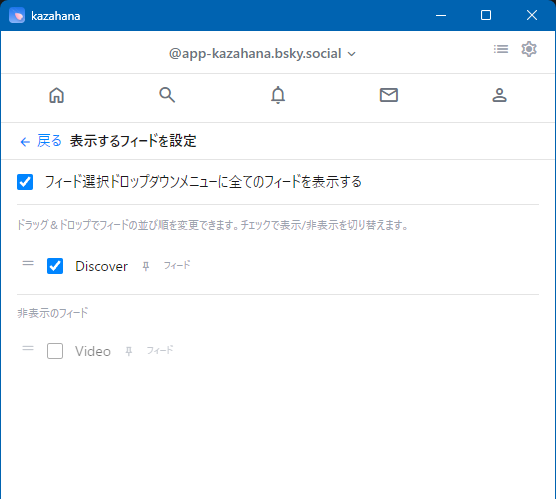556x499 pixels.
Task: Click the pin icon next to Discover
Action: point(146,266)
